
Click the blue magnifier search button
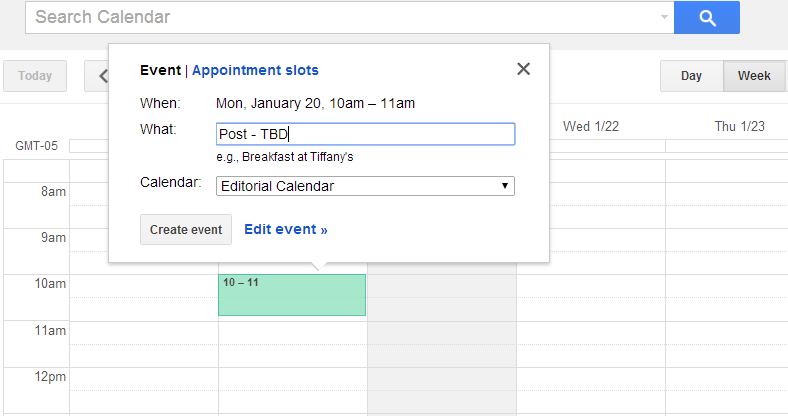[x=707, y=17]
